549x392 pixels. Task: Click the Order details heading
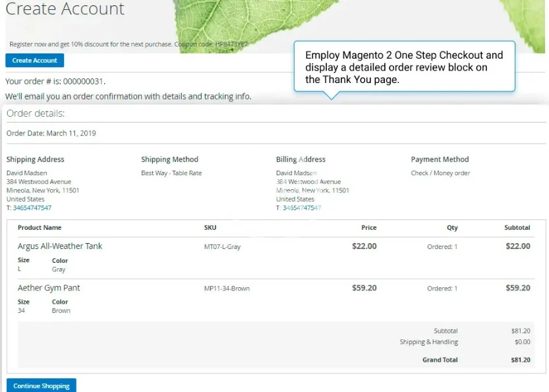point(36,113)
